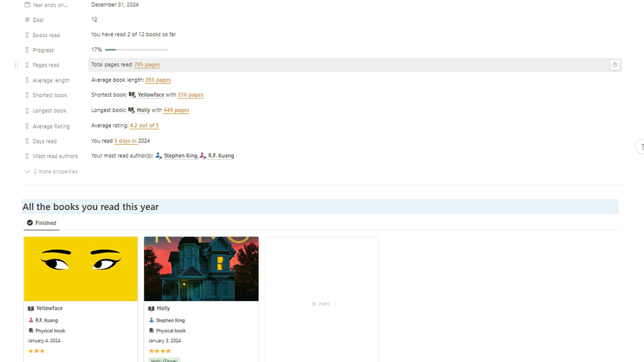Click the sigma icon beside Days read

(x=27, y=141)
